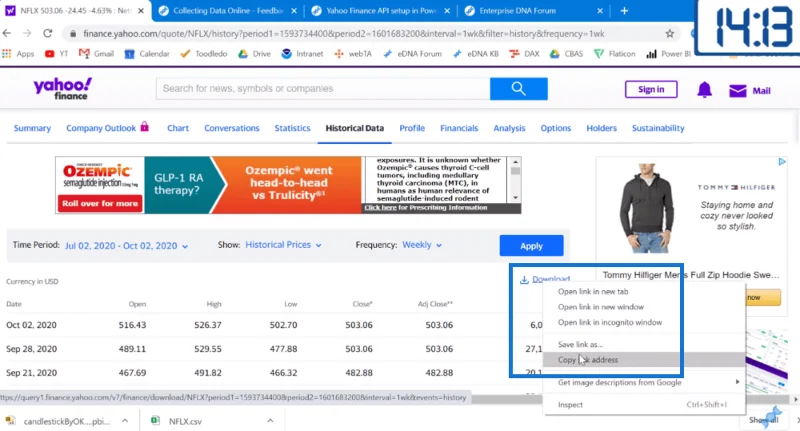Viewport: 800px width, 431px height.
Task: Open the NFLX.csv downloaded file
Action: 185,421
